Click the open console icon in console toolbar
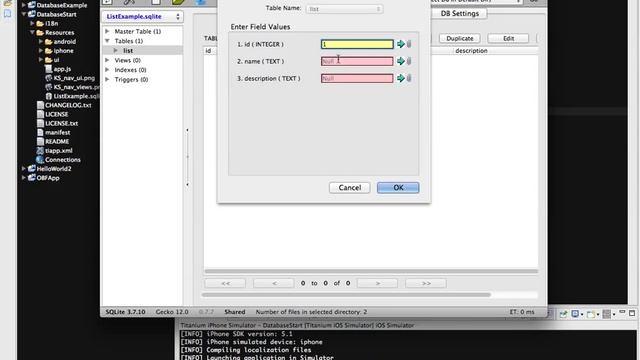 pyautogui.click(x=591, y=314)
